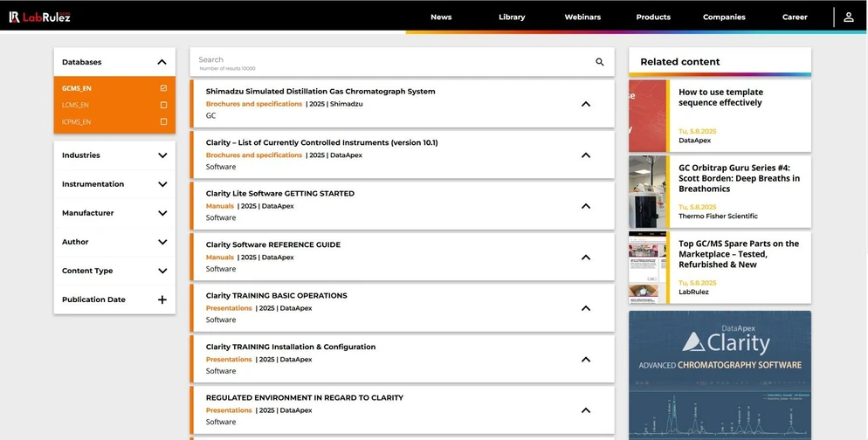The image size is (868, 440).
Task: Toggle chevron on Clarity Software REFERENCE GUIDE
Action: (x=585, y=258)
